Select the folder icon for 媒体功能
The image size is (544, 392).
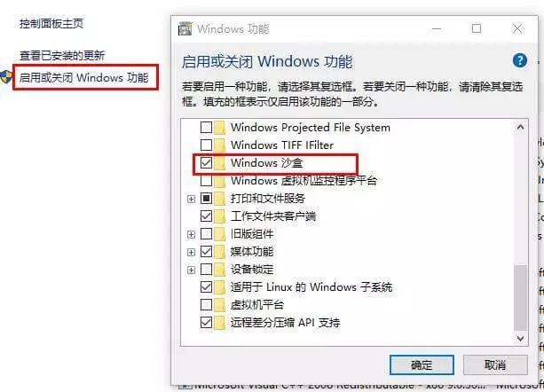coord(219,252)
